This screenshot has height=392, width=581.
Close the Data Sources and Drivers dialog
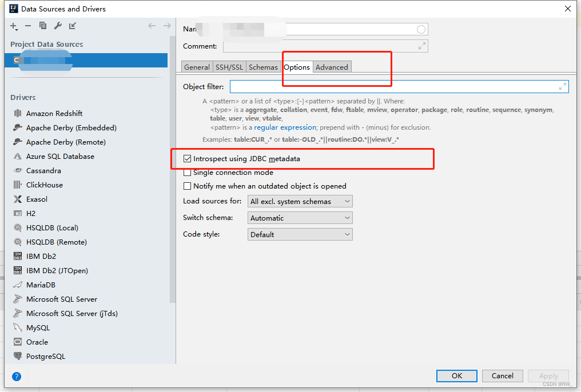pyautogui.click(x=568, y=9)
